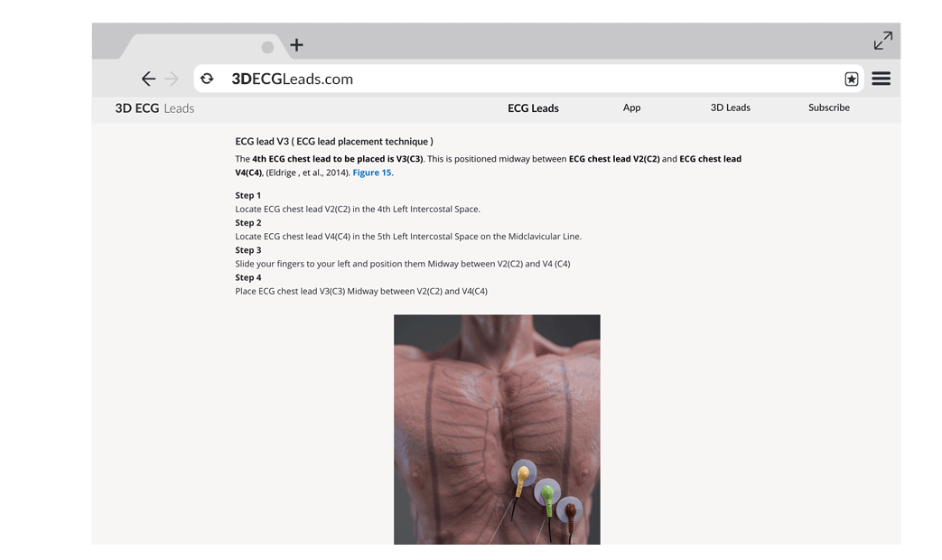Bookmark the page using the star icon

[852, 79]
